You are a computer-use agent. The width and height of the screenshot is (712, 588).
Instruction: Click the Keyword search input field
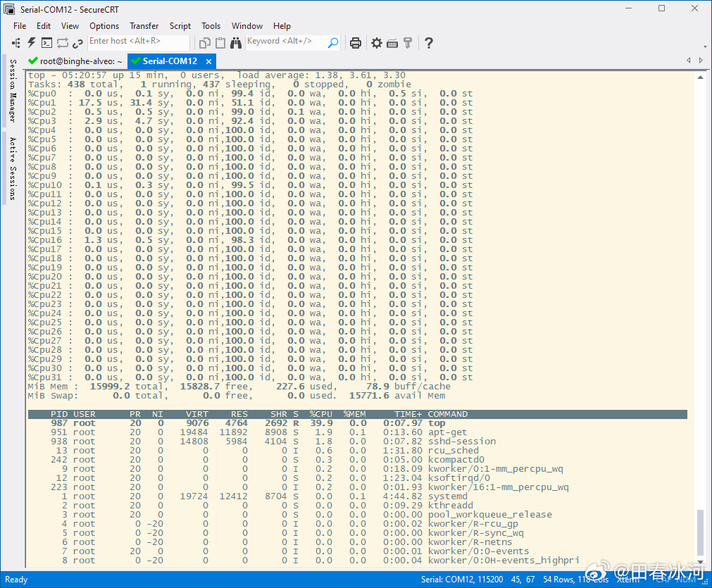click(287, 42)
